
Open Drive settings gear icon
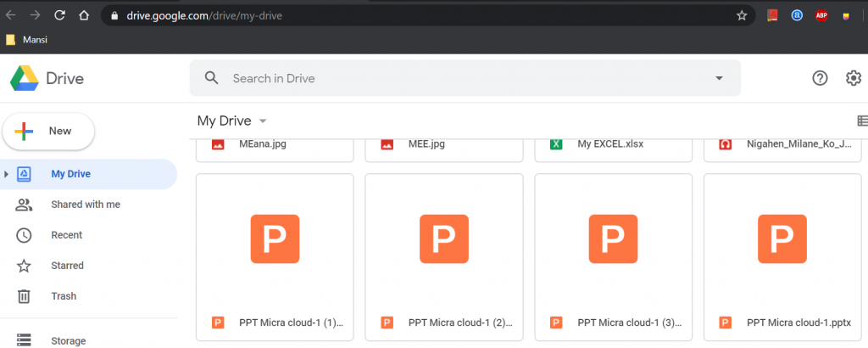854,78
